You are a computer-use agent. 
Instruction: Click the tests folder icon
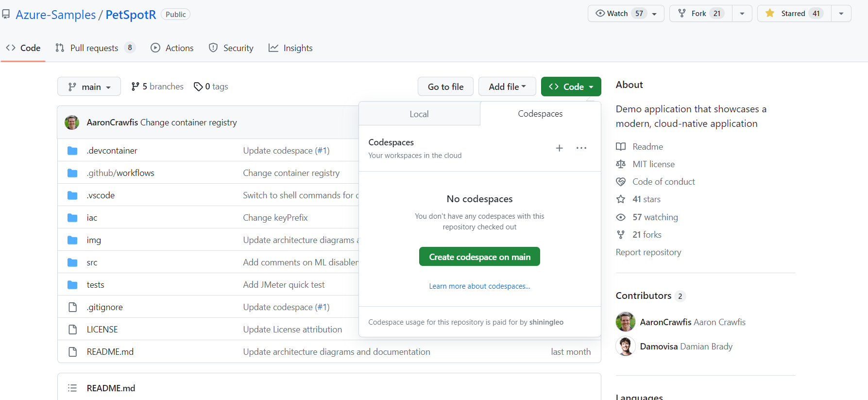click(x=72, y=285)
